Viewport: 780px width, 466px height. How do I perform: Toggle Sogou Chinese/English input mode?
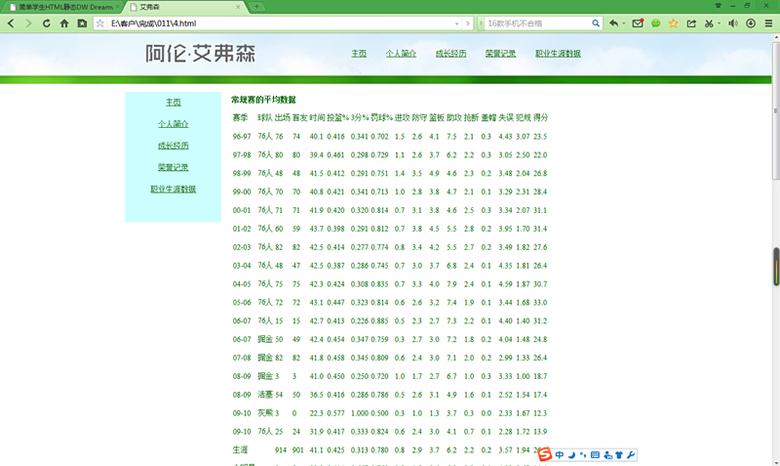[559, 456]
